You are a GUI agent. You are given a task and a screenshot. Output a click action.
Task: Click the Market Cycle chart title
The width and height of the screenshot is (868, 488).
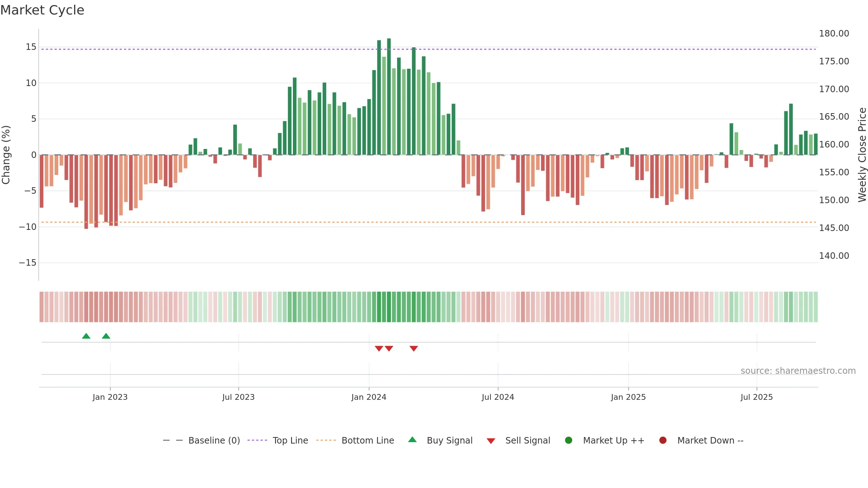point(42,10)
